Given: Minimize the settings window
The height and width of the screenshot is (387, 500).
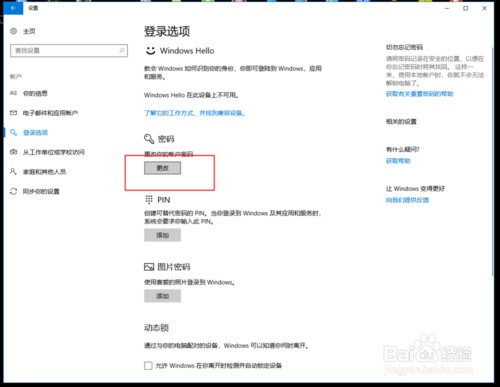Looking at the screenshot, I should pos(447,8).
